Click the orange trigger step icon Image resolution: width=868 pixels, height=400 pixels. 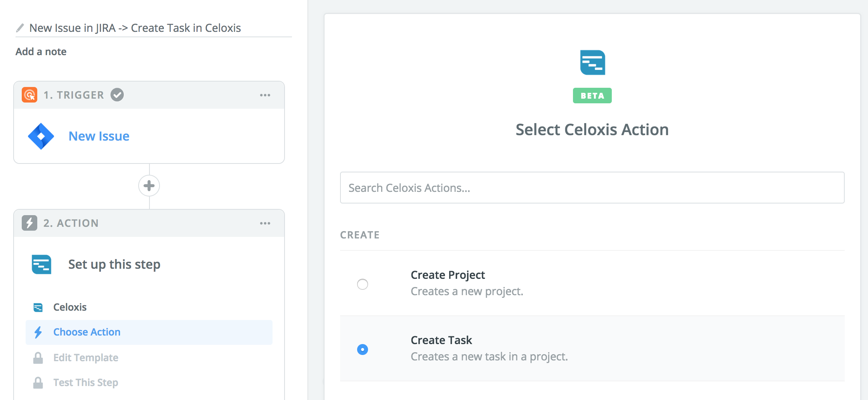30,95
